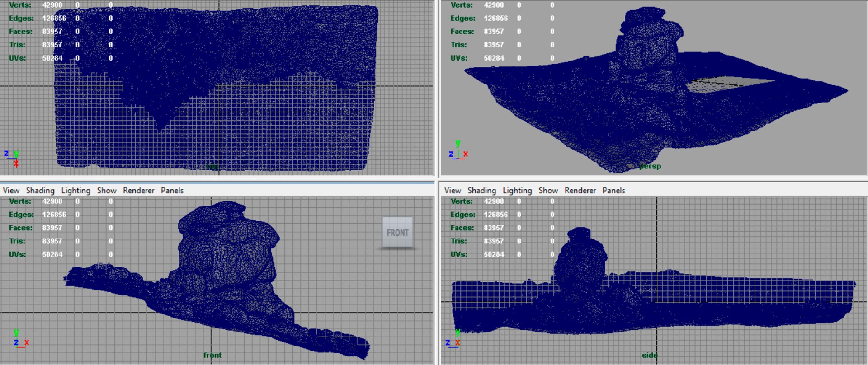Click the Faces count 83957 in the persp viewport
The height and width of the screenshot is (365, 868).
494,32
